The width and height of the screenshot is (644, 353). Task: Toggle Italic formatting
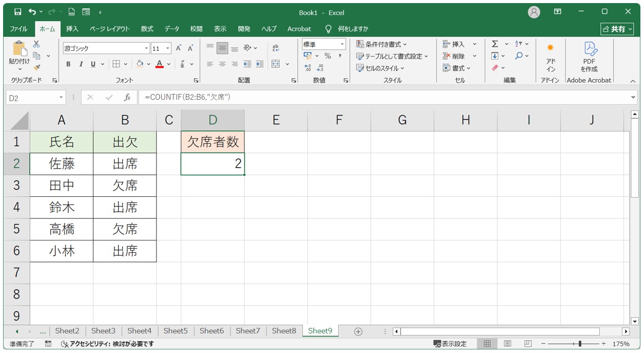click(81, 64)
